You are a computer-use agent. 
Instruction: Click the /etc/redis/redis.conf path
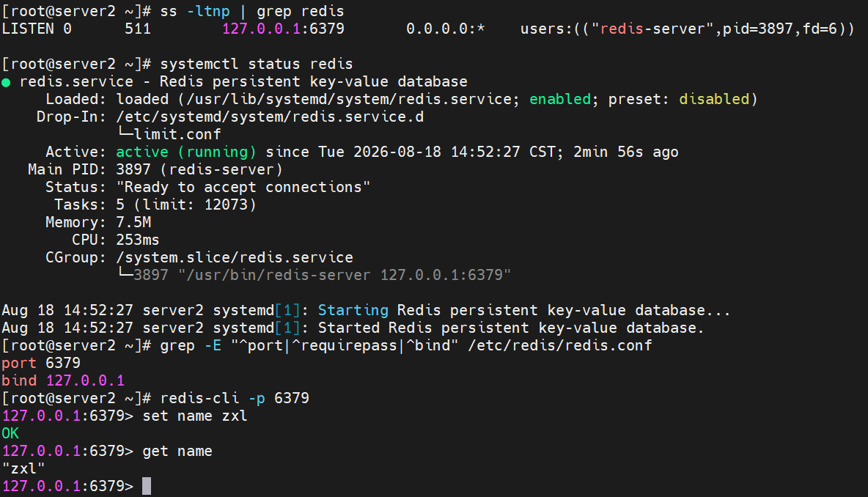[559, 345]
